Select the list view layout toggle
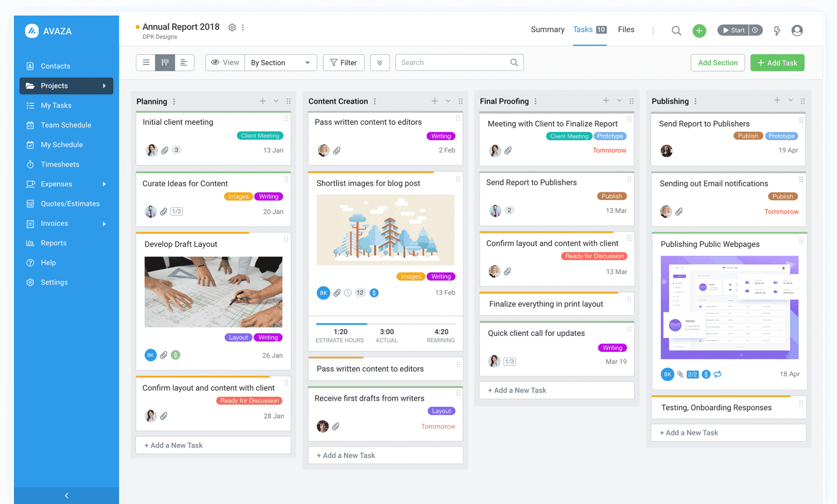This screenshot has width=837, height=504. [x=145, y=62]
